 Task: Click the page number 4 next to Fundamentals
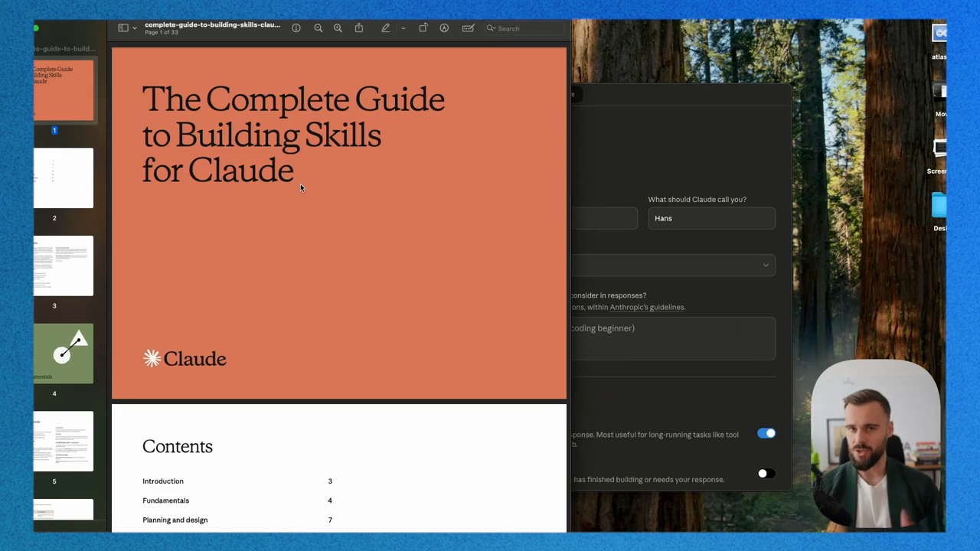coord(330,500)
